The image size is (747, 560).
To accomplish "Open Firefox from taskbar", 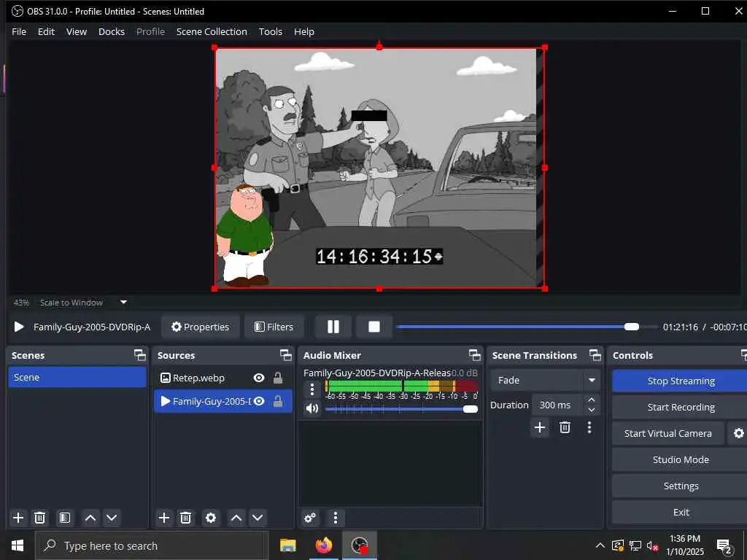I will pyautogui.click(x=323, y=545).
